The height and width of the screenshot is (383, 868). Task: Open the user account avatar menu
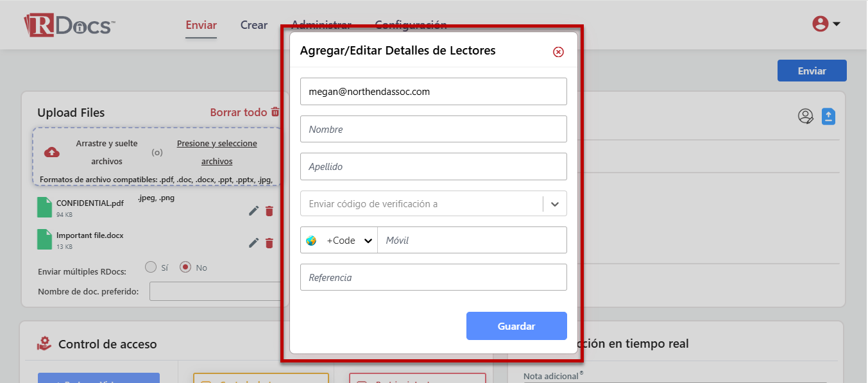(826, 24)
